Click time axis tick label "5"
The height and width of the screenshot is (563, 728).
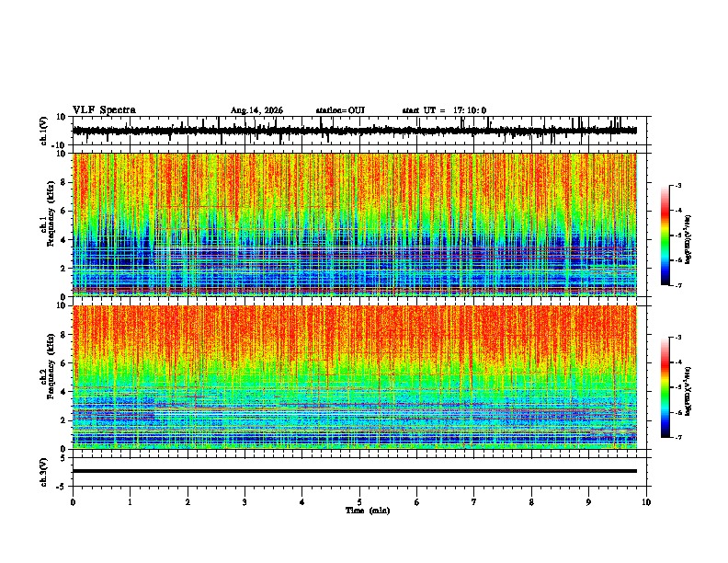359,502
